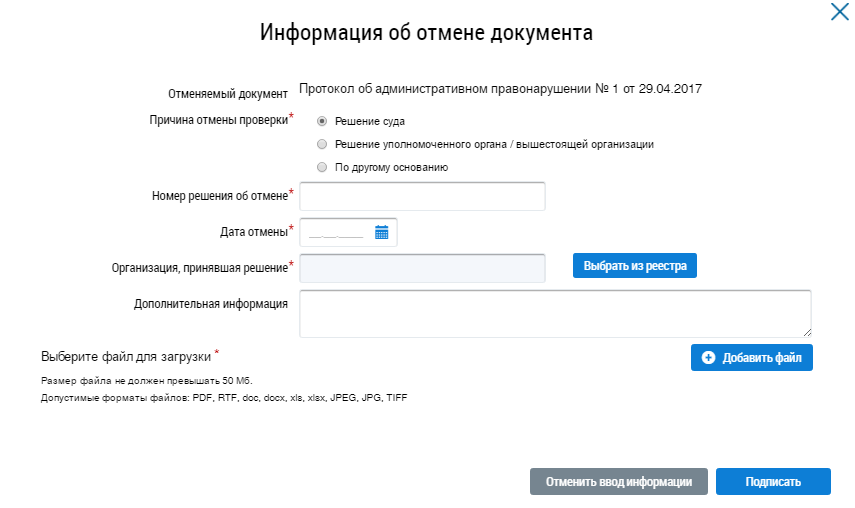Click the 'Номер решения об отмене' field label

coord(220,195)
